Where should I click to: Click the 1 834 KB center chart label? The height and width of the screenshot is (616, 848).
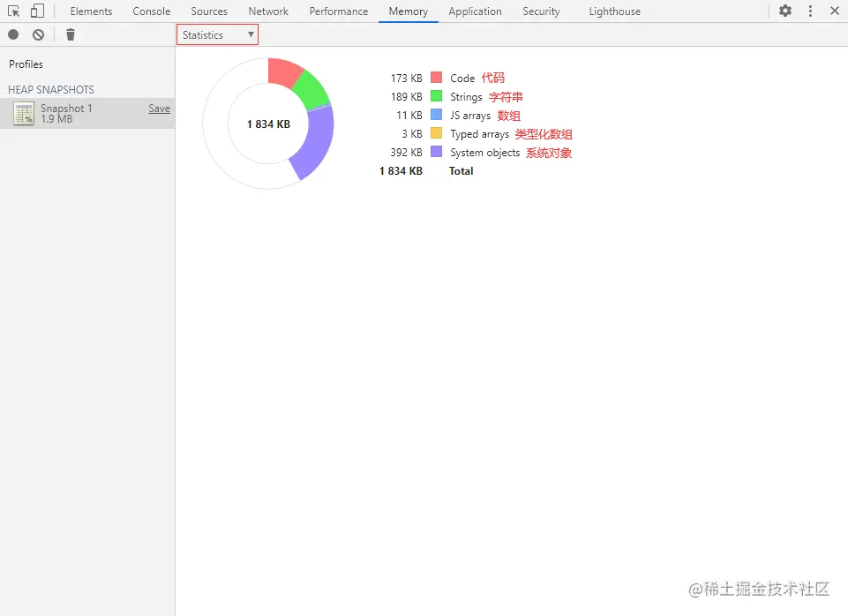click(x=268, y=124)
